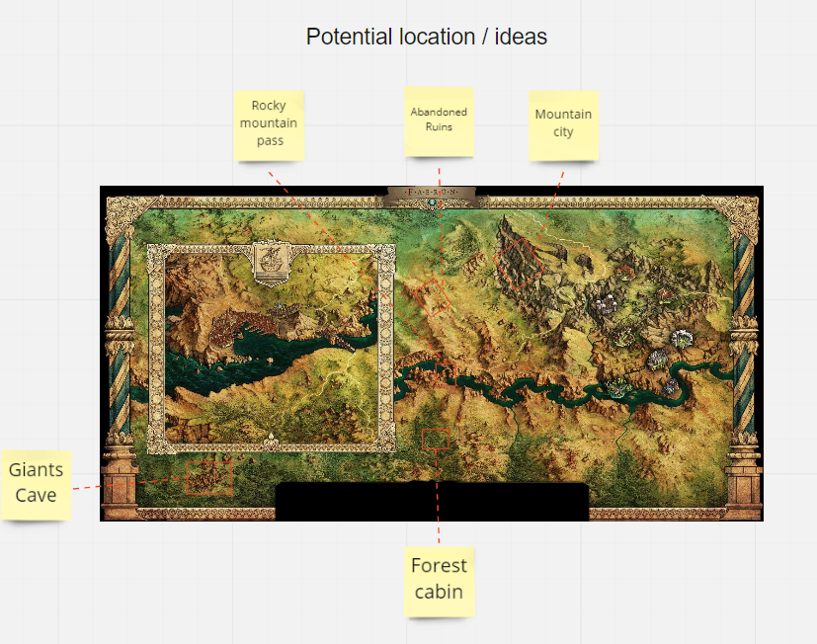Click the smaller red diamond near the inset map
The image size is (817, 644).
[x=431, y=296]
